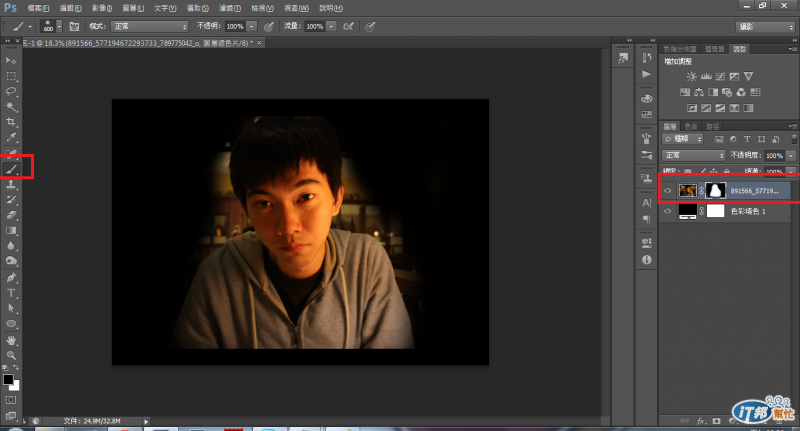Open the layer blend mode 正常 dropdown
This screenshot has width=800, height=431.
pos(693,155)
